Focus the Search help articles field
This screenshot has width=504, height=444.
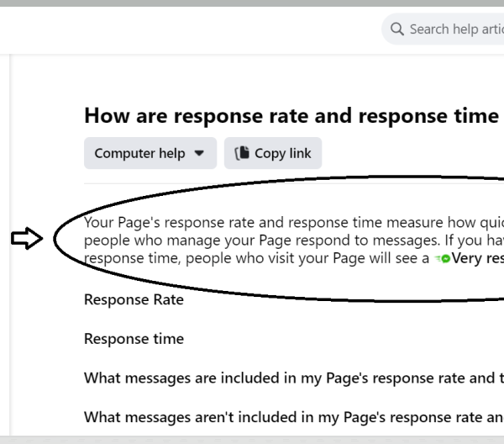443,29
